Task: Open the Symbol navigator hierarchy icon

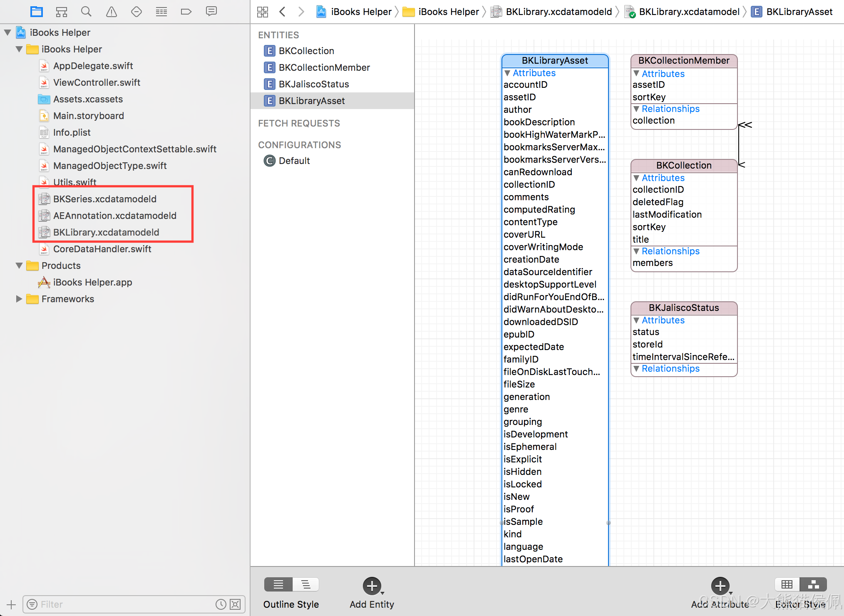Action: [62, 12]
